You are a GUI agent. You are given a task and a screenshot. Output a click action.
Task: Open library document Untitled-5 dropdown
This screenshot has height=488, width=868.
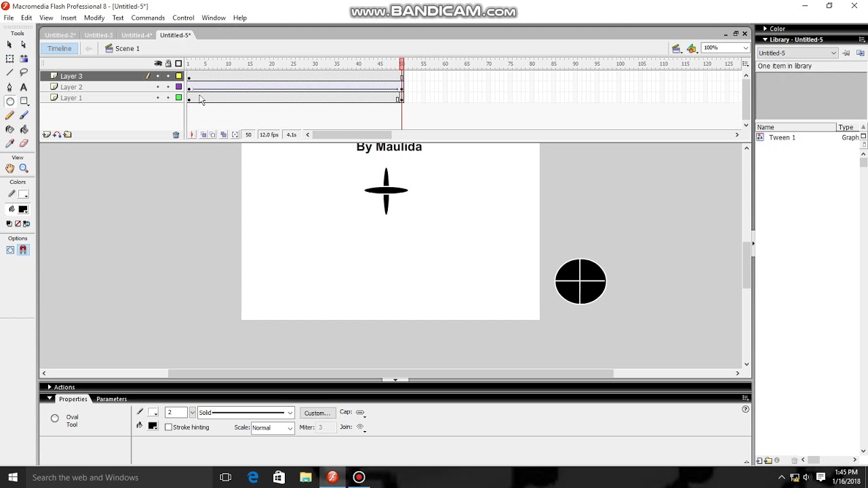tap(797, 53)
